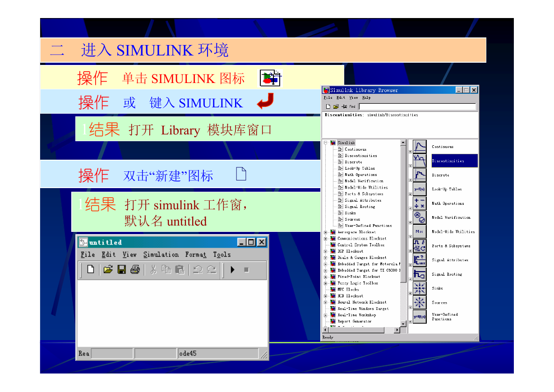The width and height of the screenshot is (554, 392).
Task: Select User-Defined Functions in the Simulink tree
Action: (368, 226)
